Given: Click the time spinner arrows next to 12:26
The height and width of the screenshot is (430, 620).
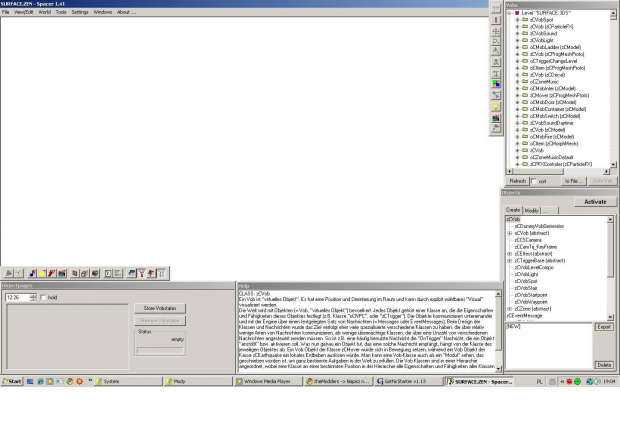Looking at the screenshot, I should click(x=33, y=297).
